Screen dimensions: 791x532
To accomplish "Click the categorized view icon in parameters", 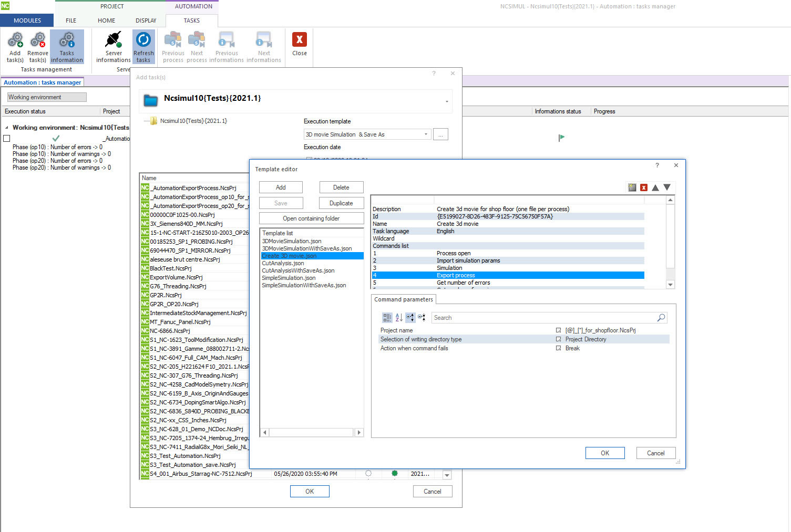I will [x=387, y=318].
